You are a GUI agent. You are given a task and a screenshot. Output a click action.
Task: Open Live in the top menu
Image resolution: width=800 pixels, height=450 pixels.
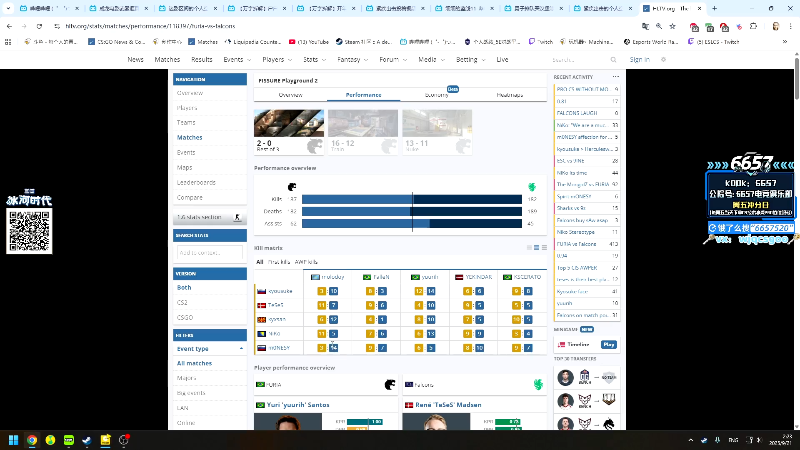[502, 60]
